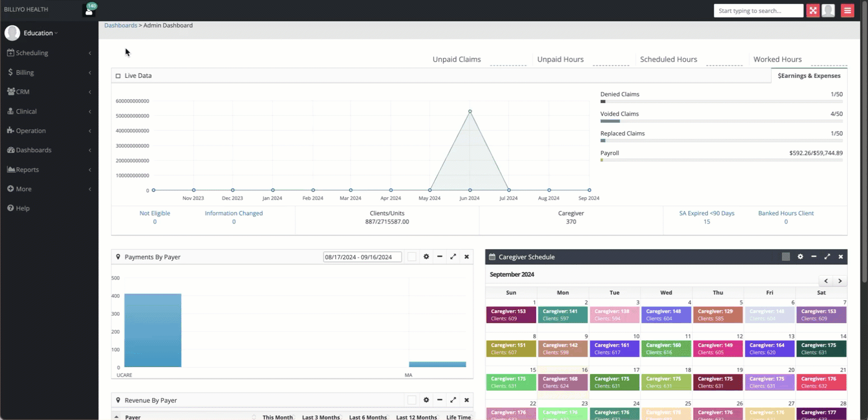Click the Dashboards breadcrumb link
The height and width of the screenshot is (420, 868).
pos(120,25)
